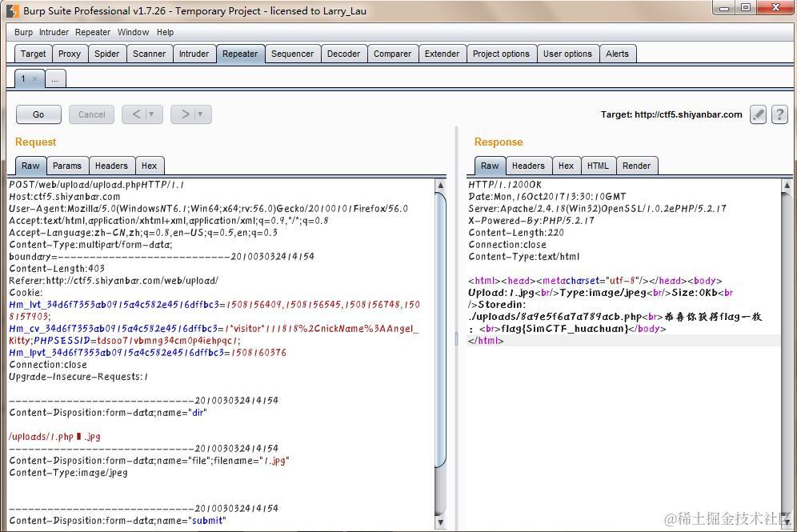Open the forward history dropdown arrow

(201, 114)
